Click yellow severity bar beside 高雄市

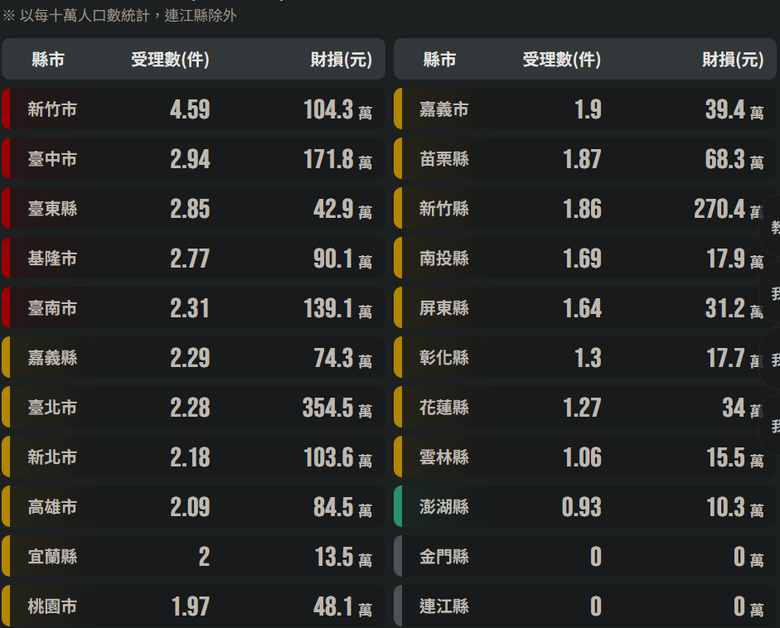tap(6, 507)
